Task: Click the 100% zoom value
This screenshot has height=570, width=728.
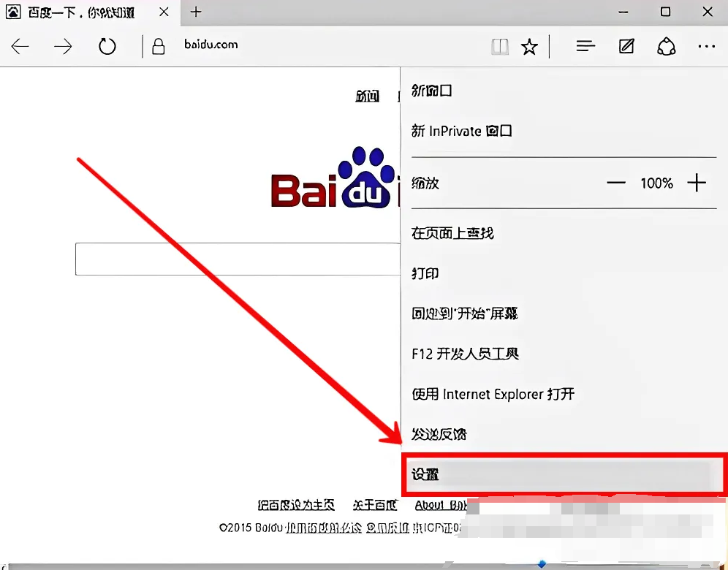Action: [656, 183]
